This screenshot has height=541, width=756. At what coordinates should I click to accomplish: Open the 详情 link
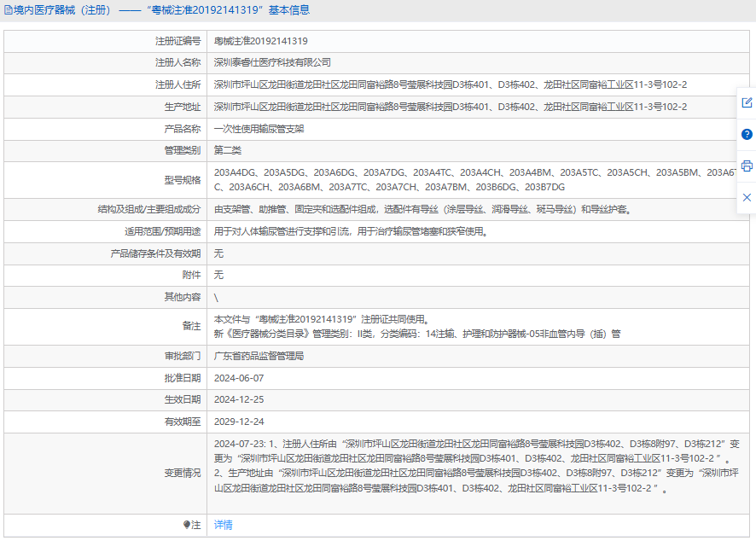[x=224, y=525]
